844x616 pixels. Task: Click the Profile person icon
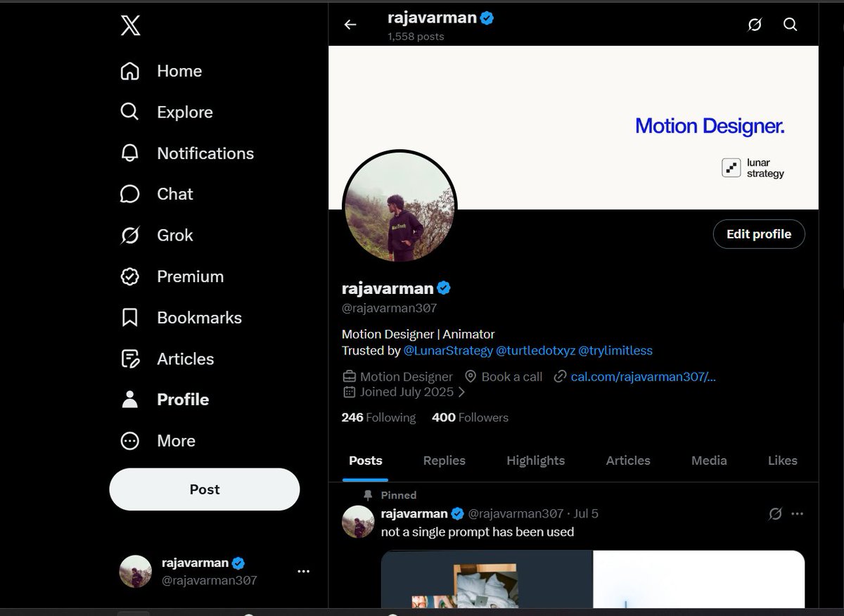point(130,399)
